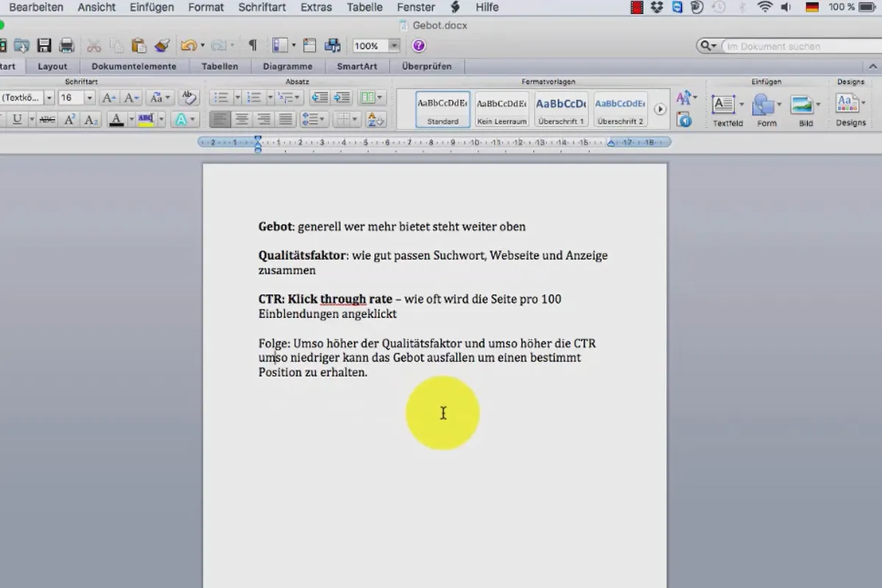Viewport: 882px width, 588px height.
Task: Click the Wi-Fi status icon in menu bar
Action: [x=765, y=7]
